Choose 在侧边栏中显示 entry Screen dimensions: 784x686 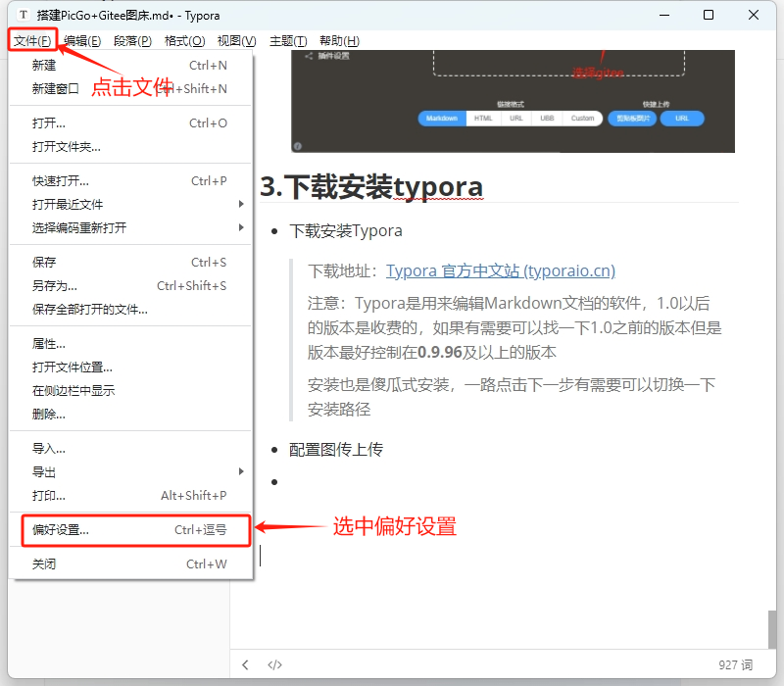click(x=130, y=390)
